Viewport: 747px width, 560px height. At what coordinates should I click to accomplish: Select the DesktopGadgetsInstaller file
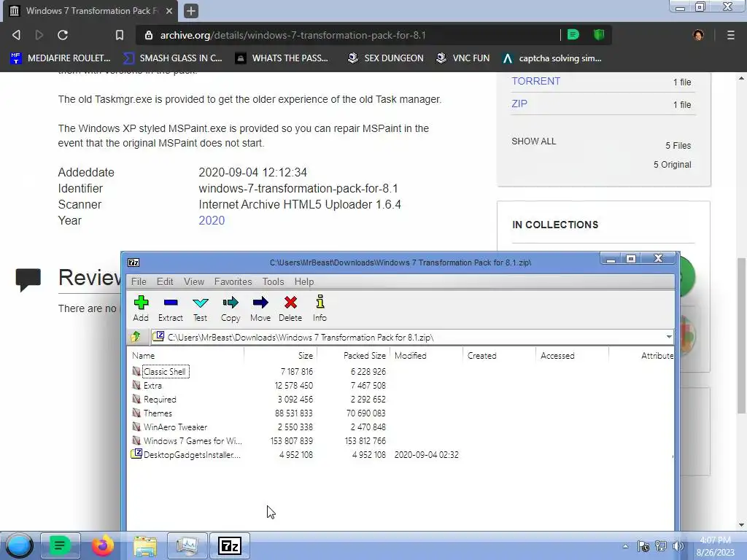click(192, 454)
